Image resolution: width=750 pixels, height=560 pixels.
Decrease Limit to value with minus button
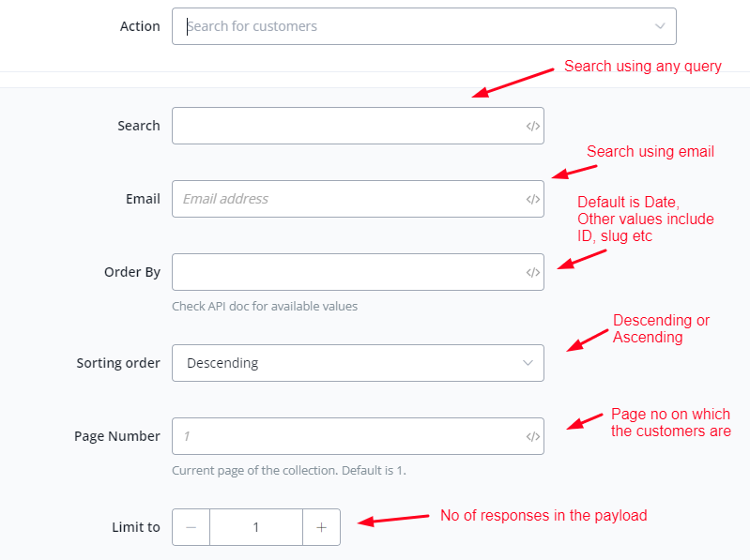[x=191, y=527]
